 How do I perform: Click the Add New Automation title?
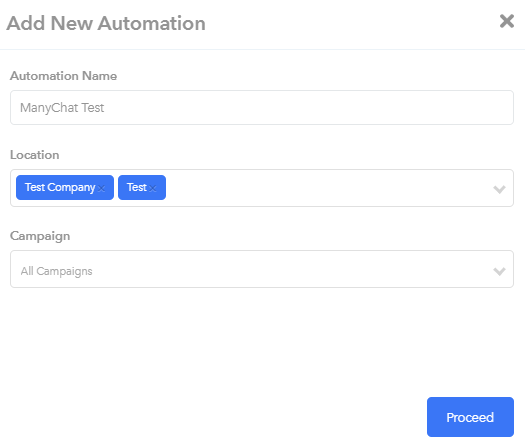(x=106, y=23)
